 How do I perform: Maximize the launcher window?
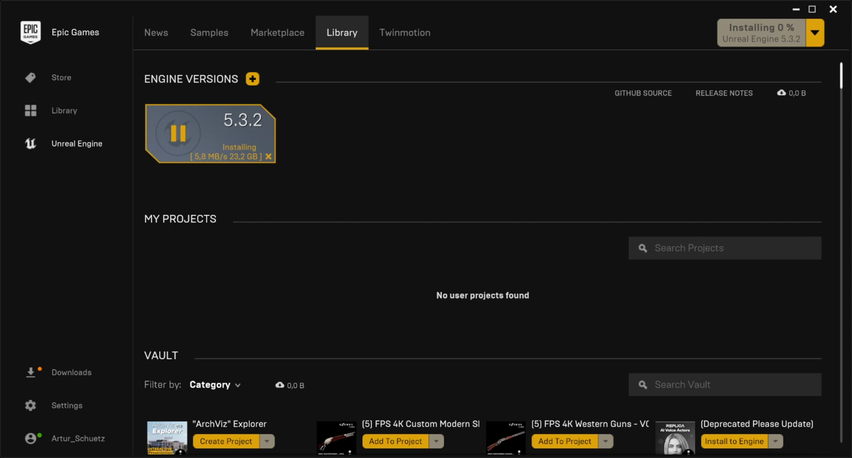812,9
